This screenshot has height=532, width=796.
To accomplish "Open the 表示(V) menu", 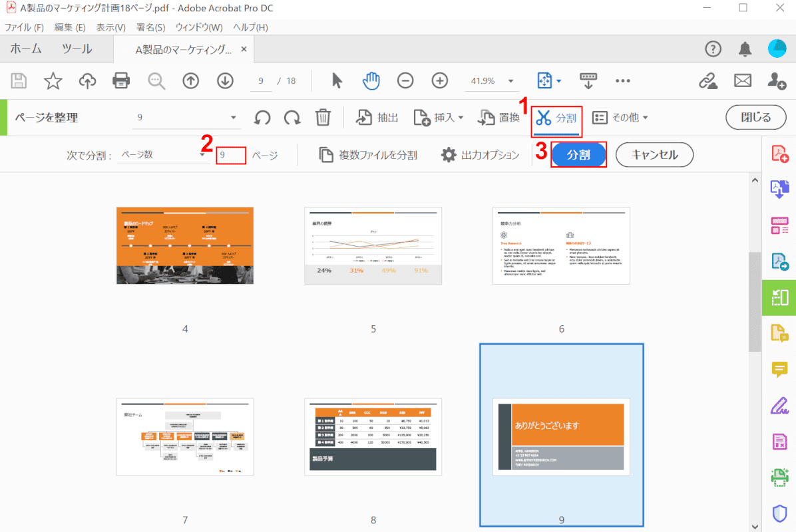I will (111, 27).
